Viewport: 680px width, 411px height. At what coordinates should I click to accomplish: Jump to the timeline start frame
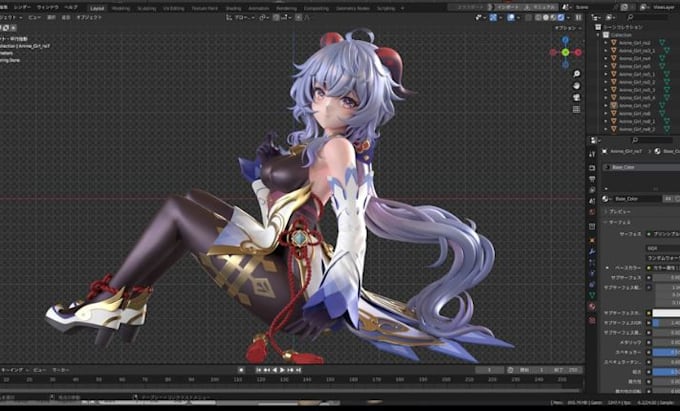pos(259,370)
